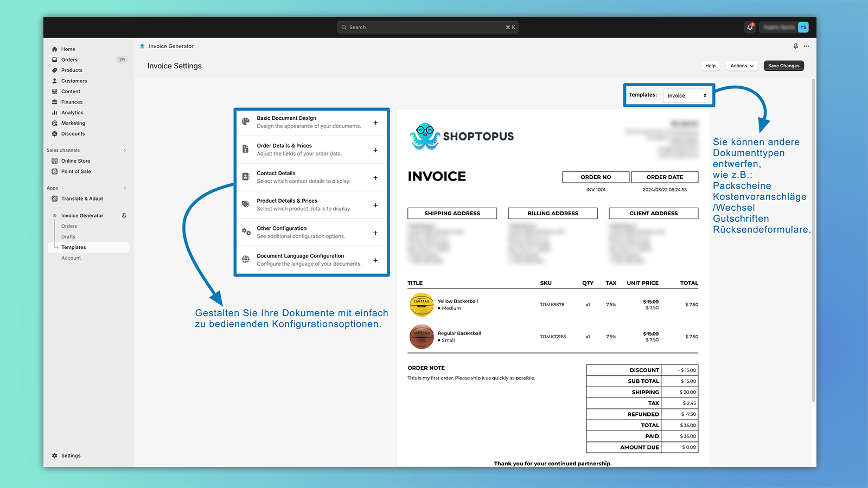Click the BILLING ADDRESS box in preview

553,214
